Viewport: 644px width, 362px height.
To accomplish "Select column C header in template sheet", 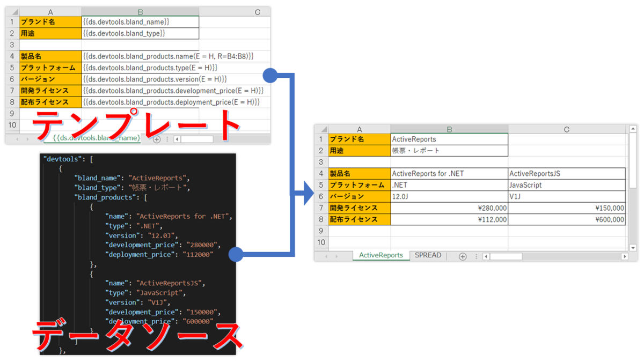I will [235, 12].
